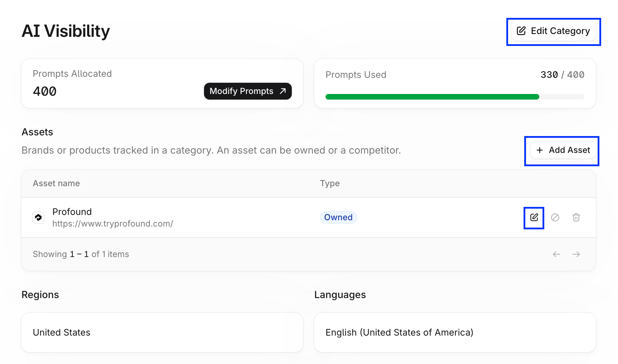Click the Type column header
The height and width of the screenshot is (364, 618).
pyautogui.click(x=330, y=183)
